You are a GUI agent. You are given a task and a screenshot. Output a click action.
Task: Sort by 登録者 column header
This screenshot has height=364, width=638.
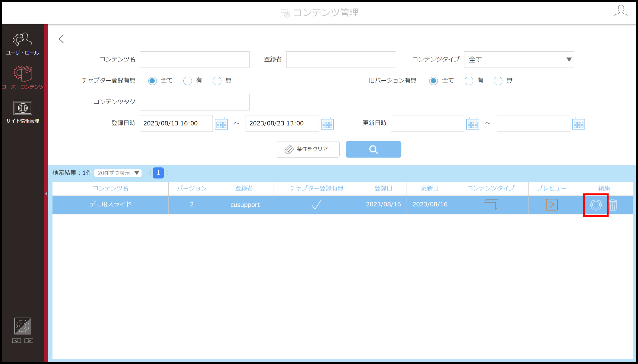[x=244, y=188]
